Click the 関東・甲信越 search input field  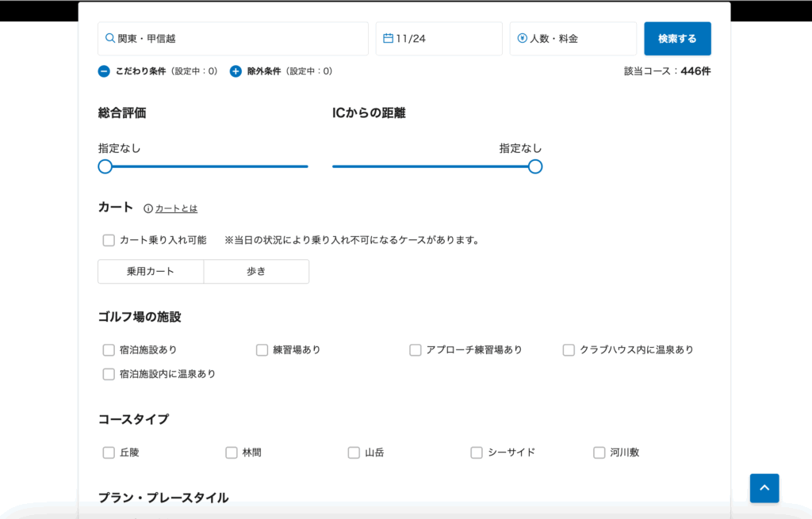tap(232, 38)
